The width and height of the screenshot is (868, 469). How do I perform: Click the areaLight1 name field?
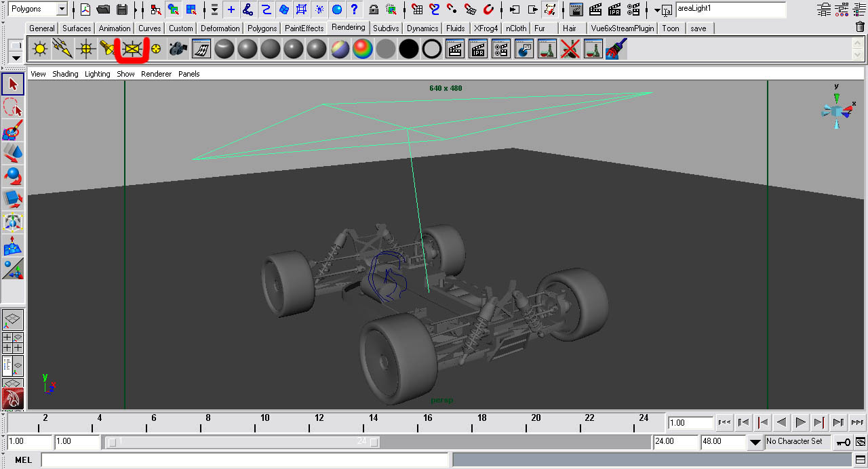pyautogui.click(x=730, y=9)
